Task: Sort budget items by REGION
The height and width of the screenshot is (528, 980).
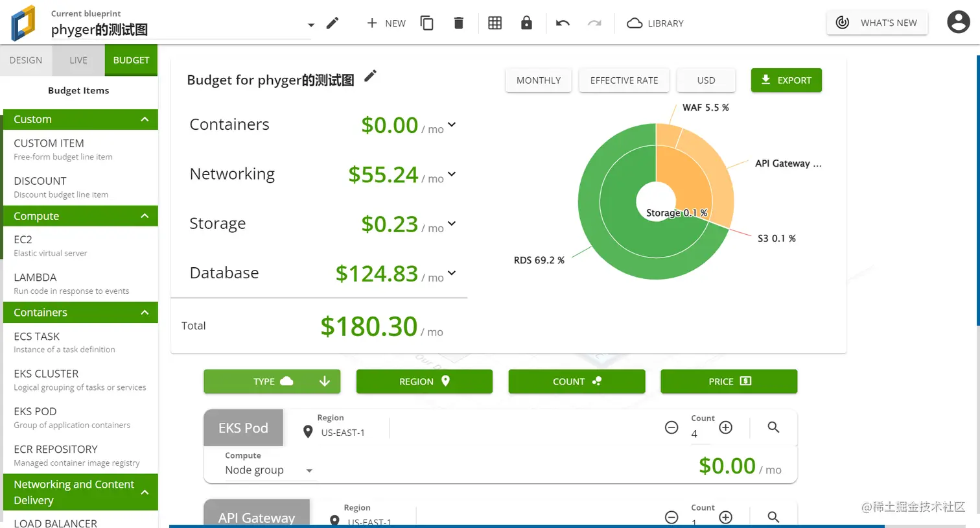Action: coord(425,381)
